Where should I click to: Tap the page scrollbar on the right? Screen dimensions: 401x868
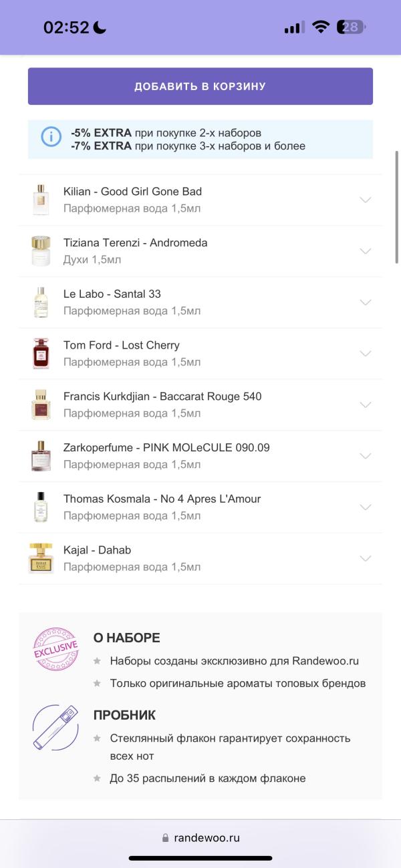(x=397, y=207)
